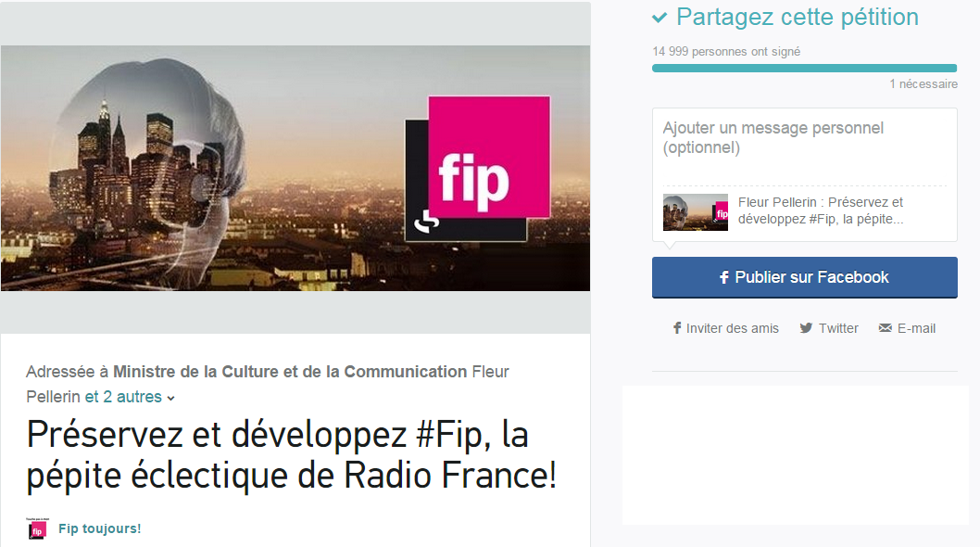
Task: Click the Facebook icon beside Inviter des amis
Action: tap(677, 328)
